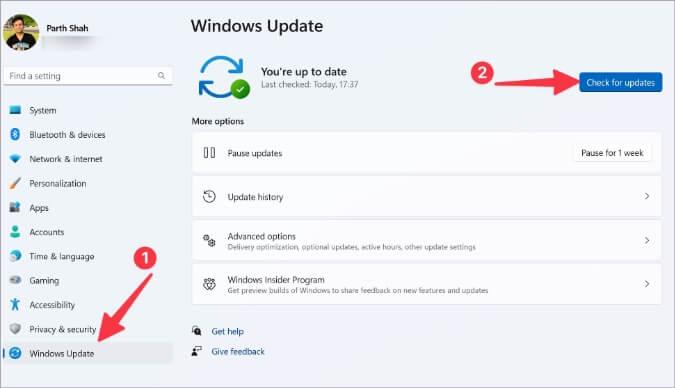The height and width of the screenshot is (388, 675).
Task: Click the Parth Shah account name
Action: (67, 28)
